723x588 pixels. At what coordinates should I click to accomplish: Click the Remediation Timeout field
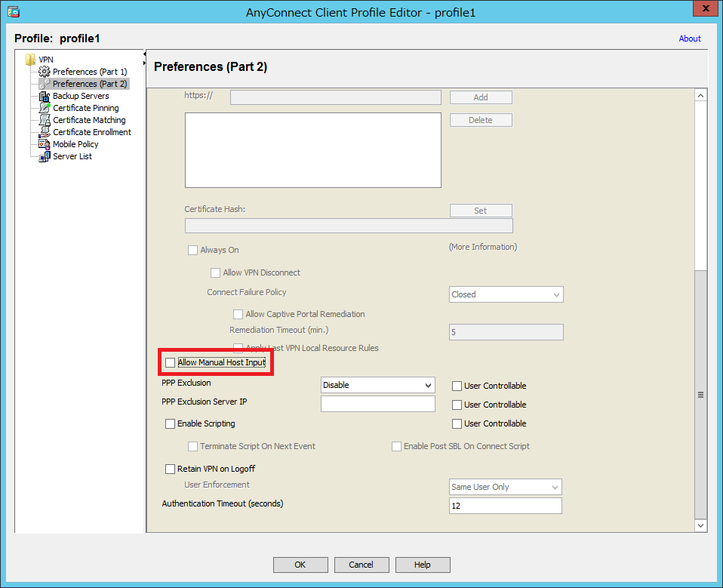tap(506, 332)
